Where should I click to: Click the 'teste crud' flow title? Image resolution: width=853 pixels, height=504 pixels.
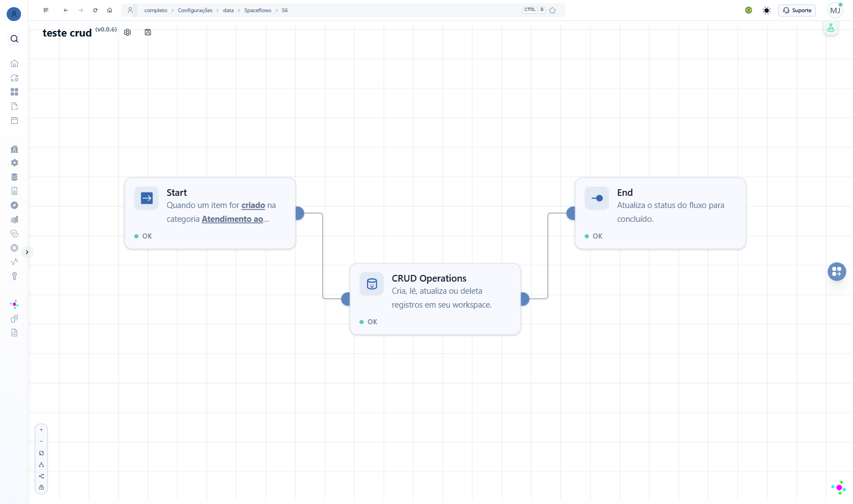[x=67, y=33]
